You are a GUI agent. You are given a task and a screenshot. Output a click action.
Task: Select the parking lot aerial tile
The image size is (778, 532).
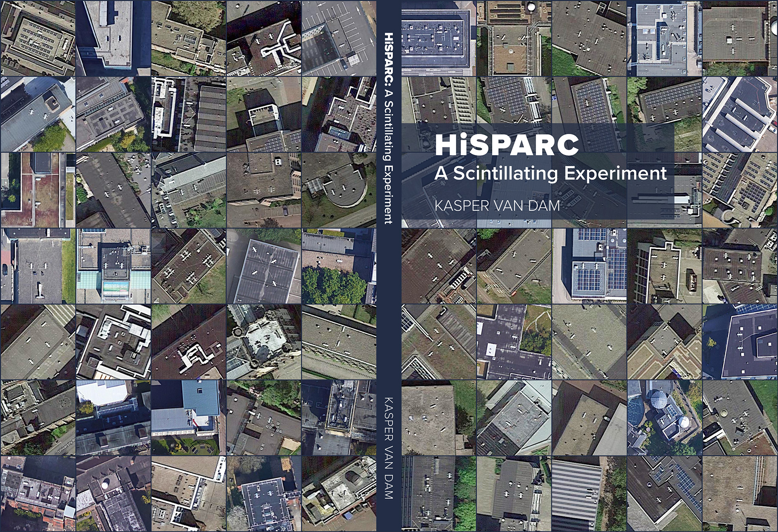339,38
